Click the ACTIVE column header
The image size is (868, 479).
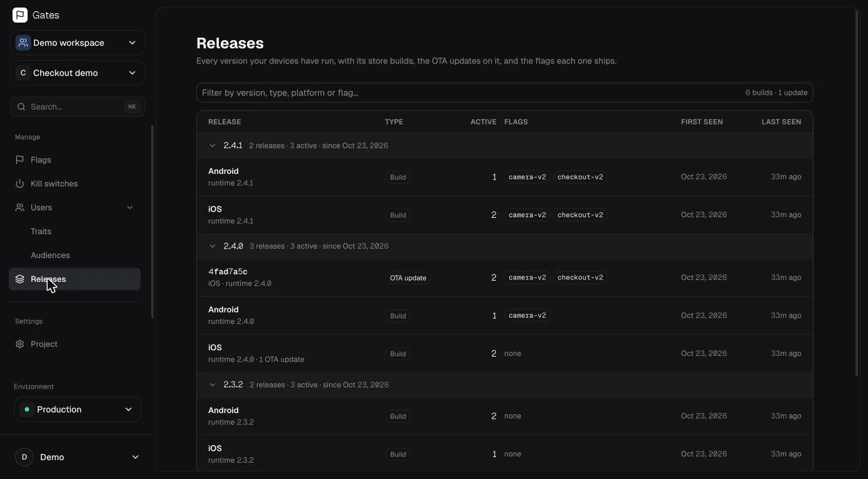click(x=484, y=122)
